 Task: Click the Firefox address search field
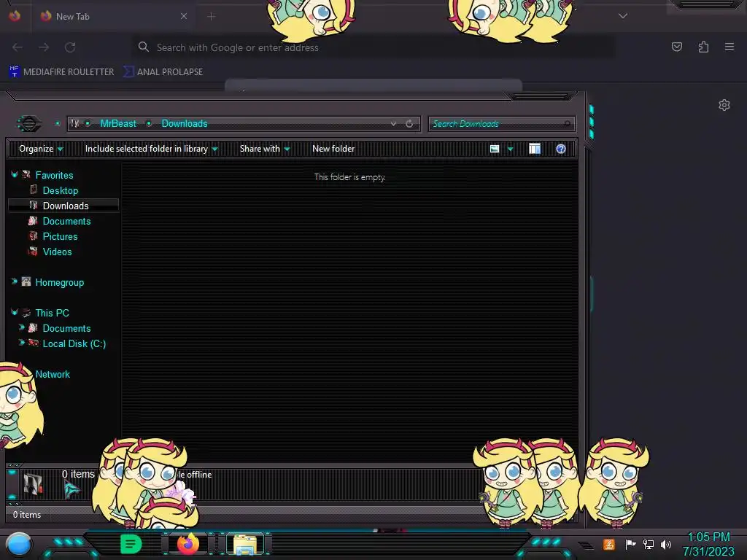[x=373, y=47]
